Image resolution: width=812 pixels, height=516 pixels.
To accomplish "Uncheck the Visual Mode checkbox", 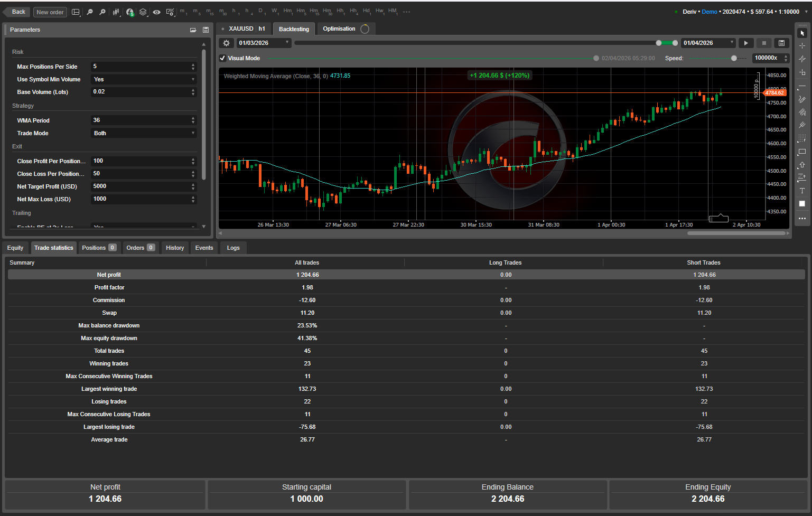I will (222, 58).
